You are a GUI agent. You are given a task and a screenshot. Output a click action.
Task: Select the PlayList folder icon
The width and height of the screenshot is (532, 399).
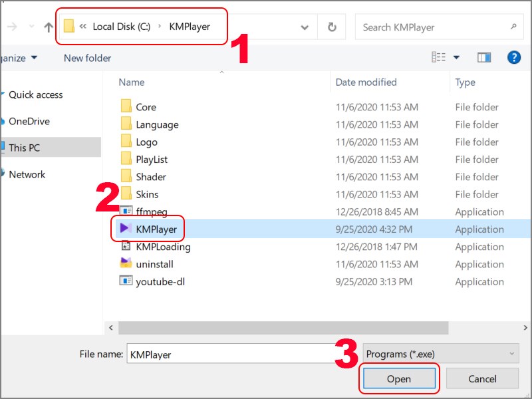(126, 158)
